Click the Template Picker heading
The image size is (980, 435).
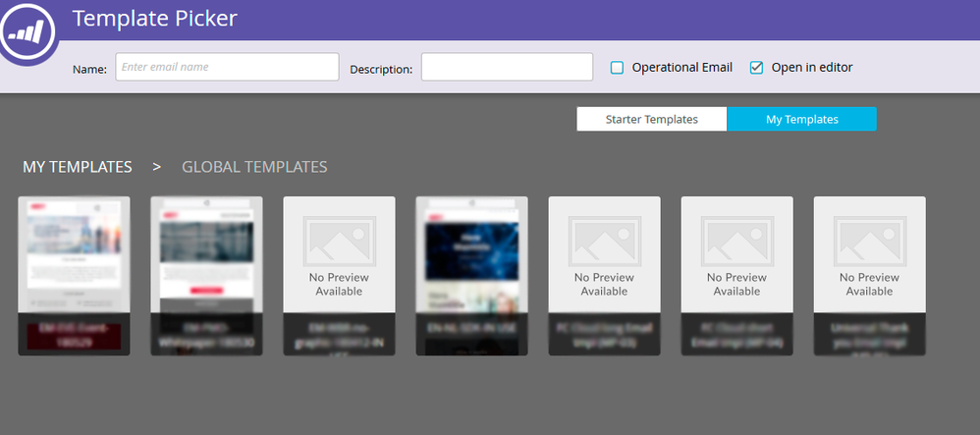tap(154, 18)
